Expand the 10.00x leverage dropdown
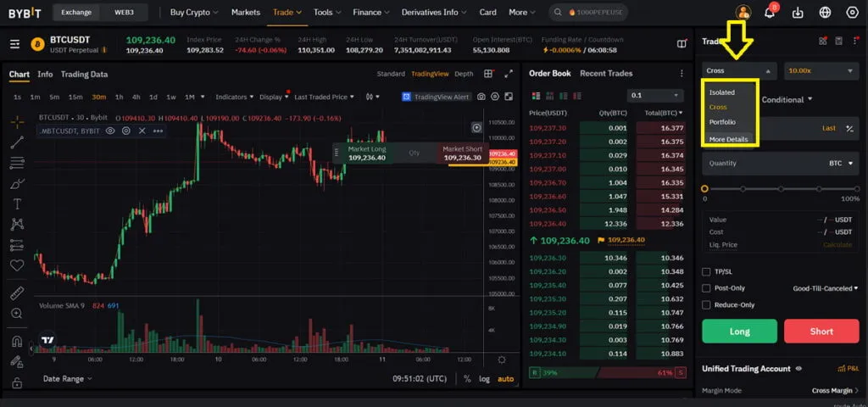The height and width of the screenshot is (407, 868). [821, 71]
